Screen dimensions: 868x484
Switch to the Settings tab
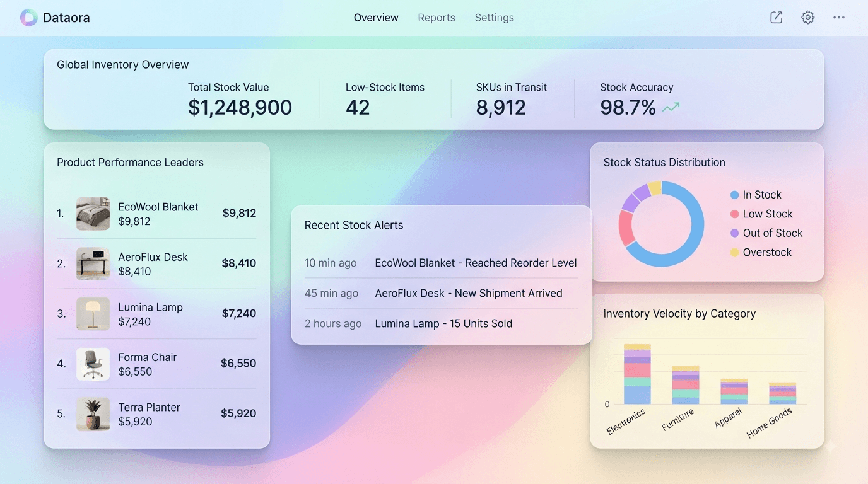pos(495,18)
